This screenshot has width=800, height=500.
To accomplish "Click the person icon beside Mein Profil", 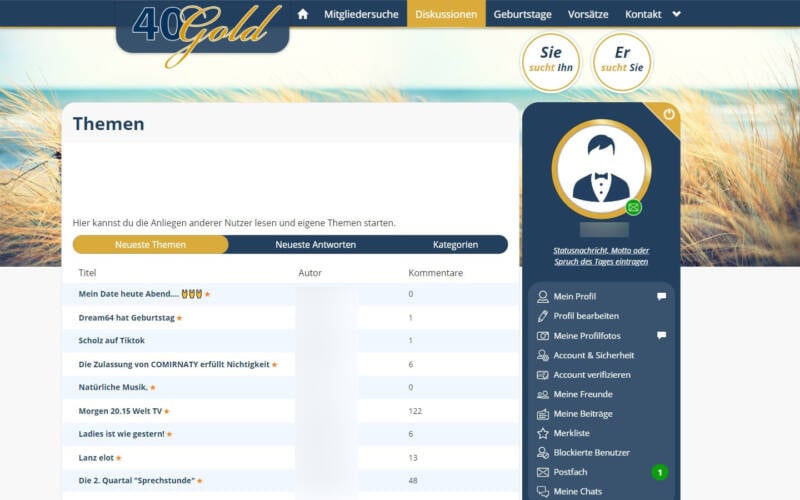I will [543, 297].
